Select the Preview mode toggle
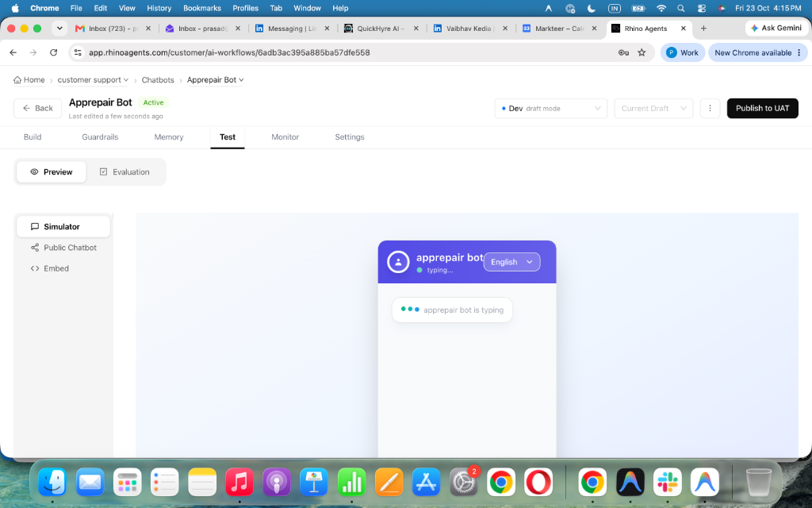The height and width of the screenshot is (508, 812). pos(52,172)
